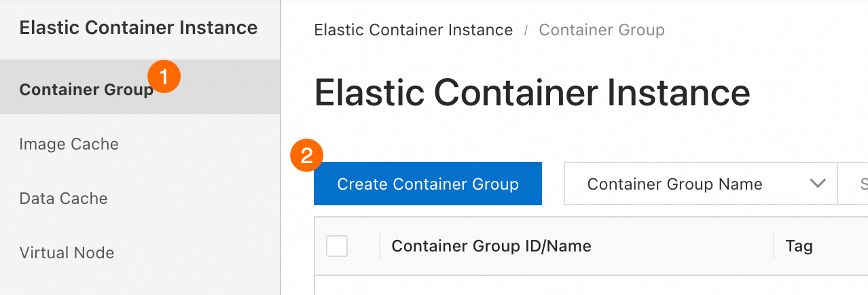The image size is (868, 295).
Task: Select Container Group in the sidebar
Action: [86, 90]
